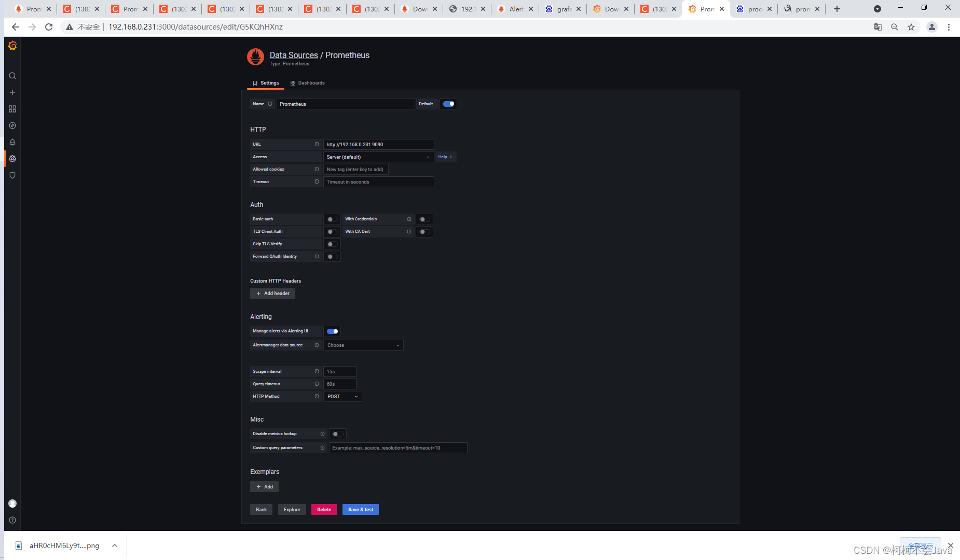Show info tooltip for Name field

(270, 104)
